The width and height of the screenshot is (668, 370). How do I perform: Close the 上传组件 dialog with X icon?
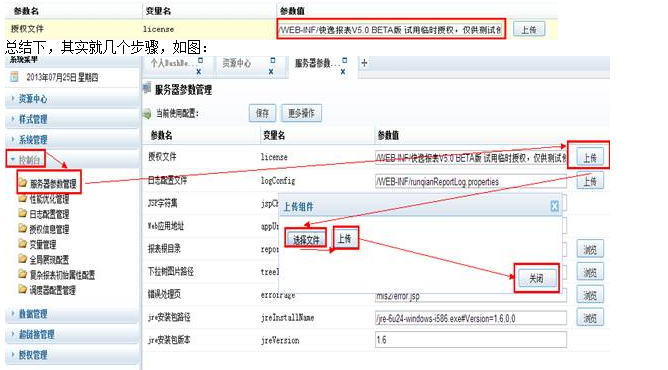[554, 207]
